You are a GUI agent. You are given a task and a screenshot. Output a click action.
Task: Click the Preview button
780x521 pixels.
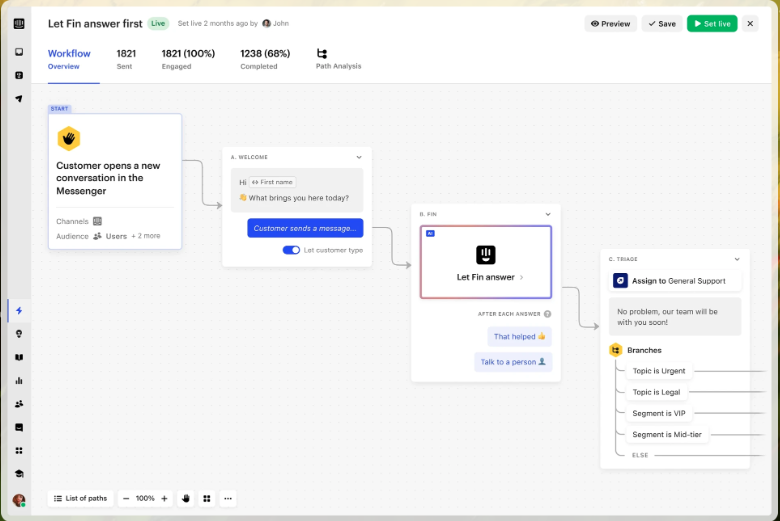(x=610, y=23)
